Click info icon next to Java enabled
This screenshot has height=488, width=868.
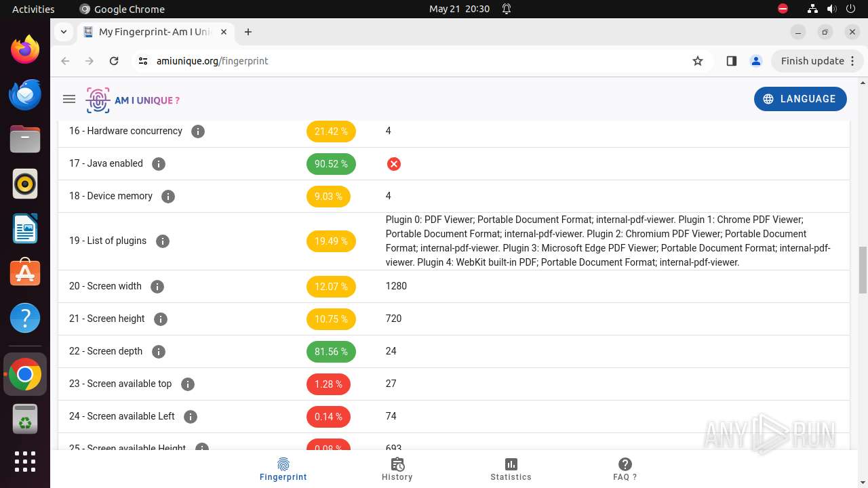point(159,164)
